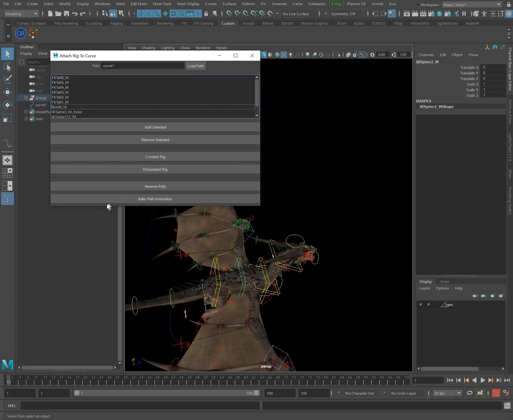Click the Bake Path Animation button
The width and height of the screenshot is (513, 420).
[155, 199]
